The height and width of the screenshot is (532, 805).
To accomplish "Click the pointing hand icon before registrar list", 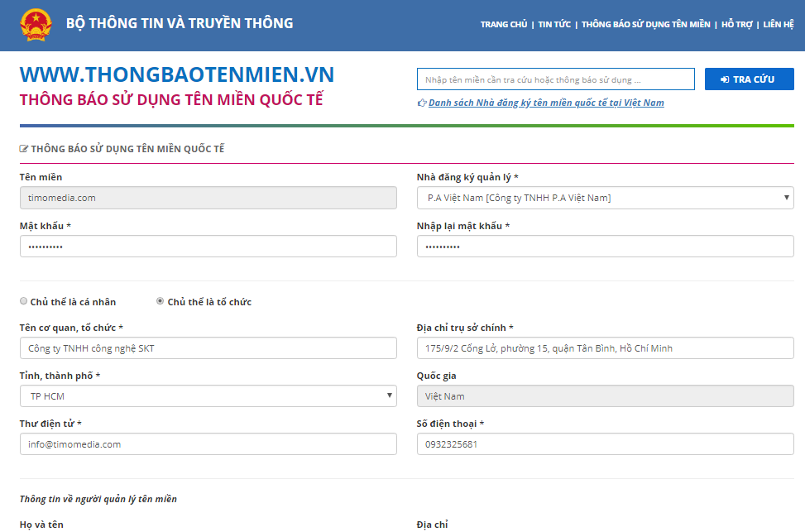I will point(422,103).
